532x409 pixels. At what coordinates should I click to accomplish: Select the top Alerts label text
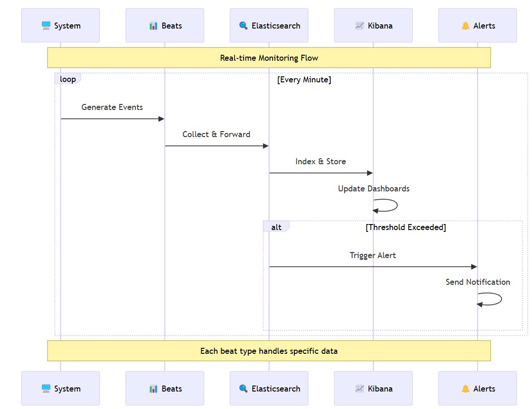pyautogui.click(x=484, y=26)
